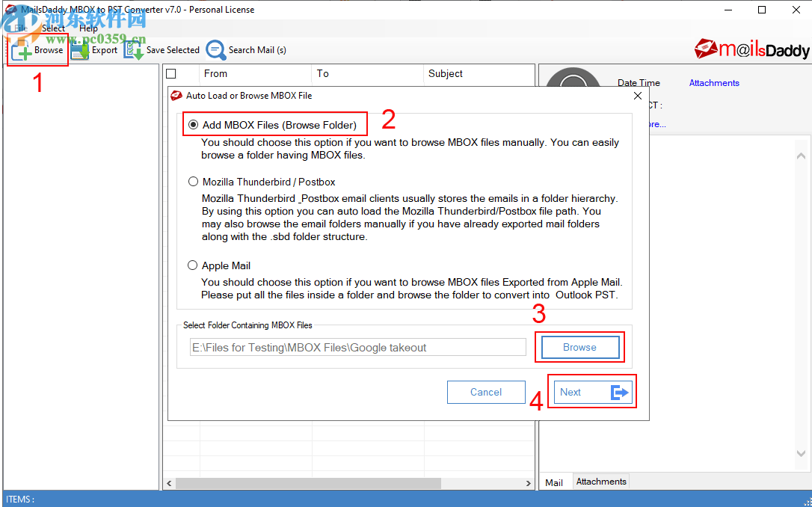The image size is (812, 507).
Task: Click the application icon in the title bar
Action: coord(10,10)
